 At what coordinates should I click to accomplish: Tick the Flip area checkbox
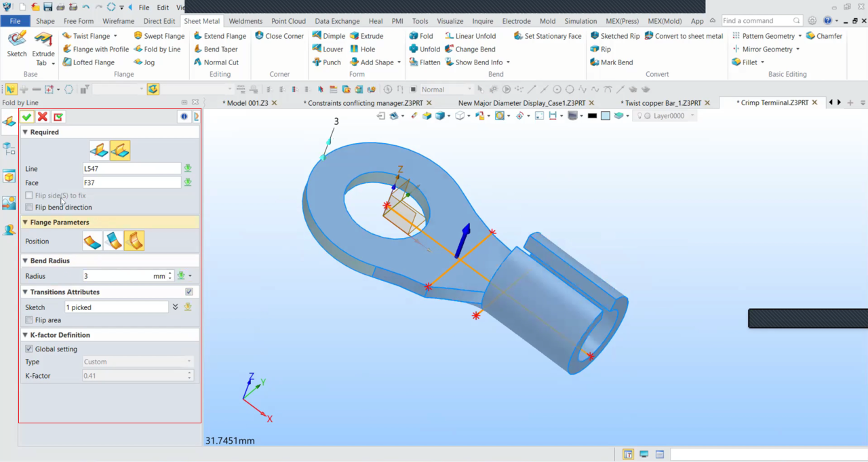pyautogui.click(x=29, y=320)
